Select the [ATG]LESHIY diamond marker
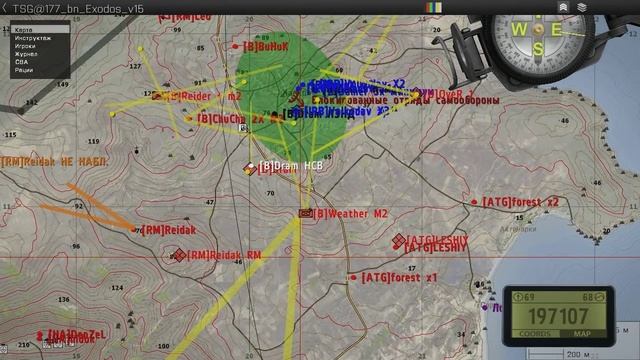The width and height of the screenshot is (640, 360). tap(398, 240)
